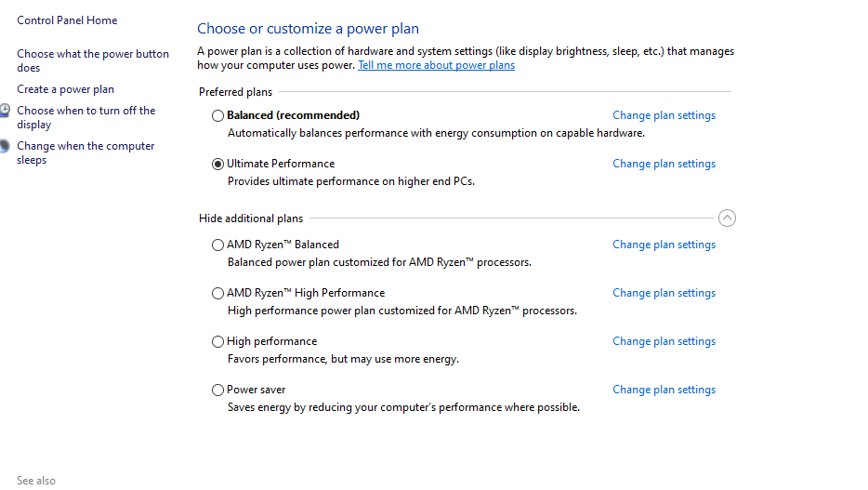
Task: Choose the AMD Ryzen Balanced plan
Action: 217,245
